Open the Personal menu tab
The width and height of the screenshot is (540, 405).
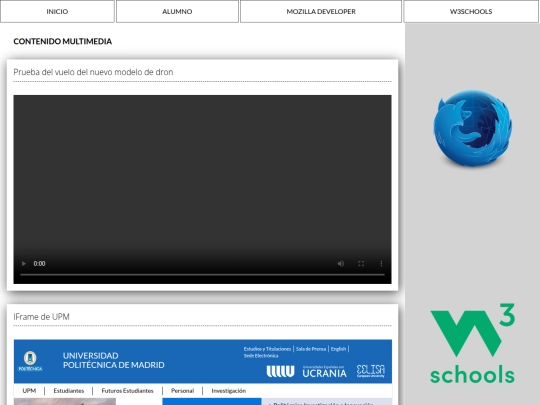pyautogui.click(x=183, y=391)
